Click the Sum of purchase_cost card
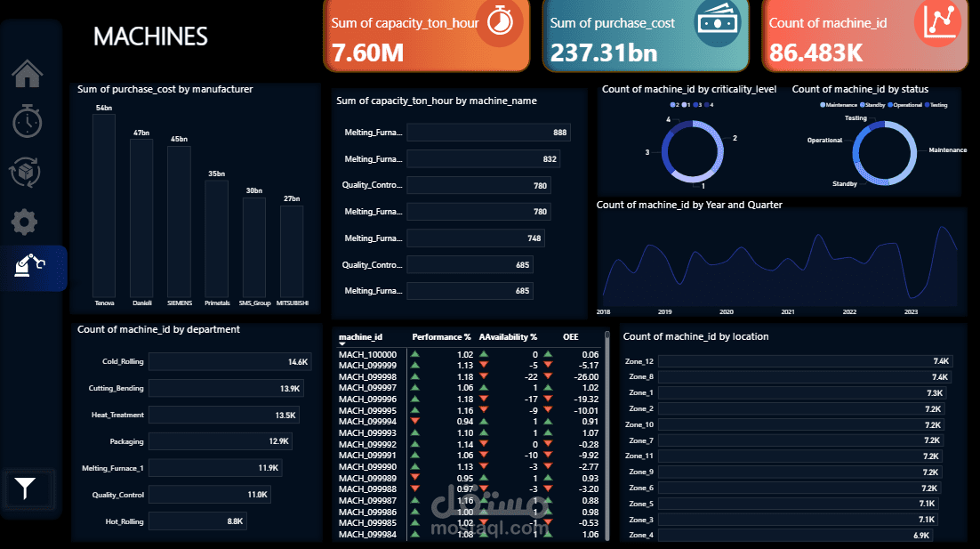Viewport: 980px width, 549px height. 646,35
